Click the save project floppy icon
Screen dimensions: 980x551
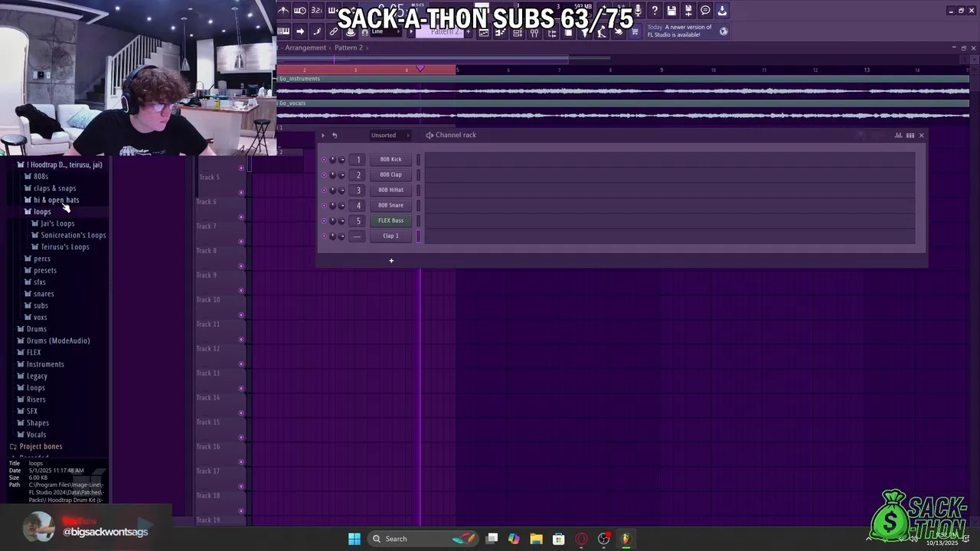pos(671,11)
